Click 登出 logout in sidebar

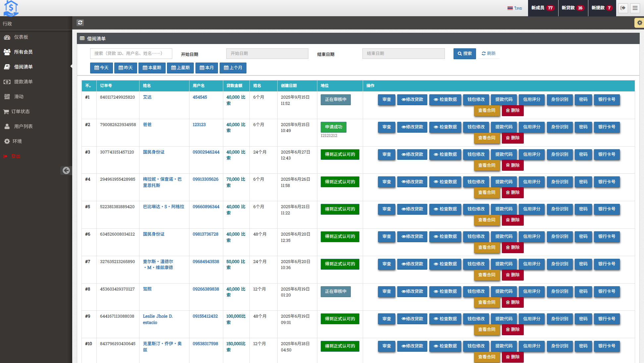point(16,156)
